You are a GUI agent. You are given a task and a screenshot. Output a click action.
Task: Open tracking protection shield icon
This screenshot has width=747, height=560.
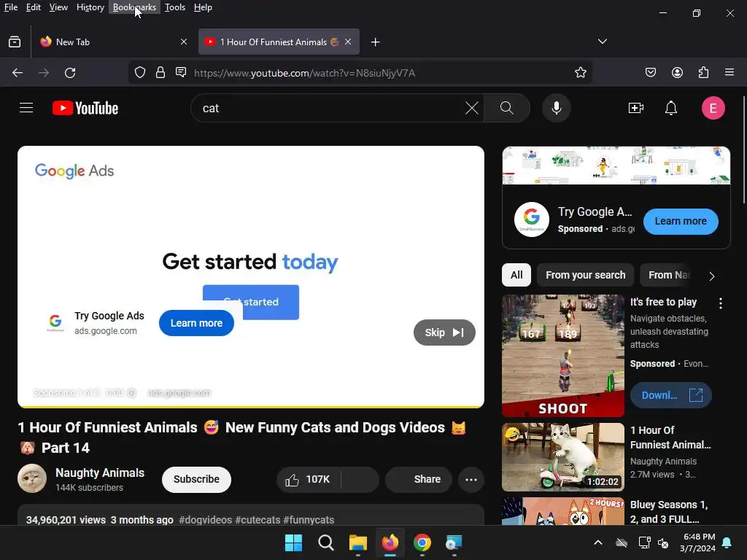139,72
